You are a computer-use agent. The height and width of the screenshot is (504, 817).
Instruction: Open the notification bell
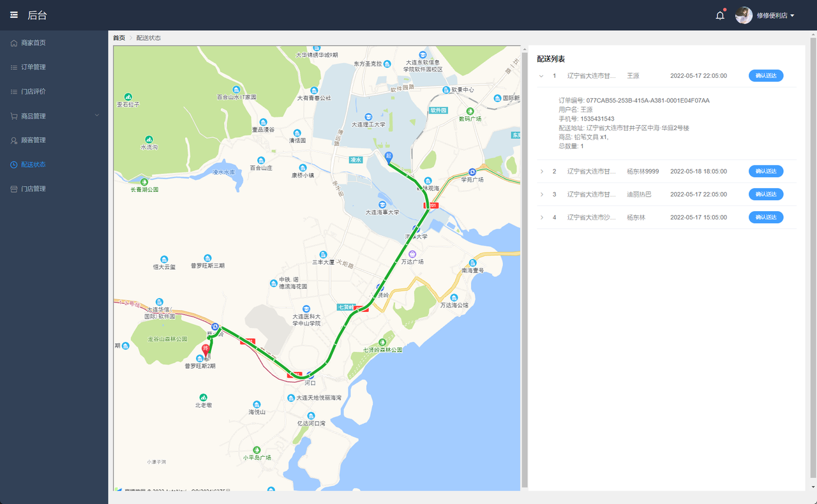pos(719,15)
